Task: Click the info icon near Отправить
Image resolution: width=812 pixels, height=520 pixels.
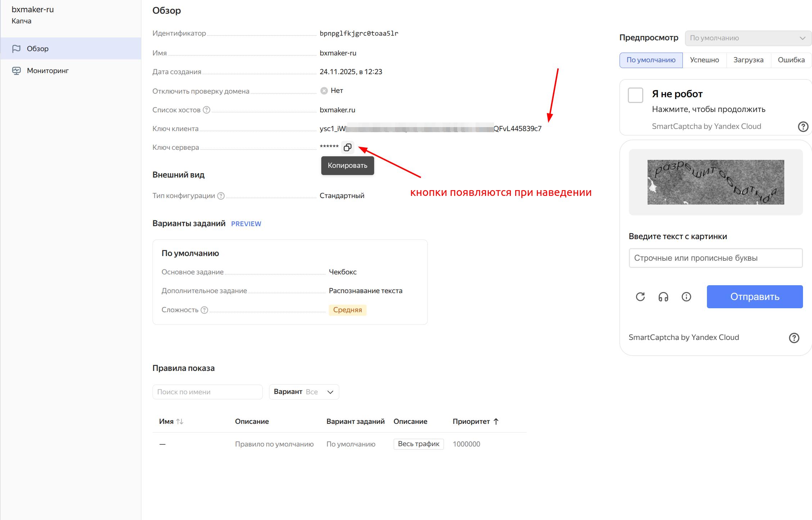Action: coord(686,297)
